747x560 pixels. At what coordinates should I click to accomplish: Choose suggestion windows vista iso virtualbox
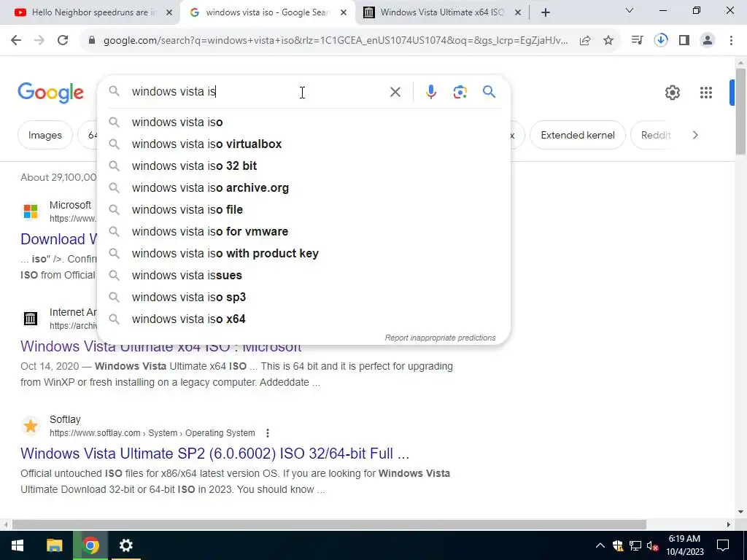303,144
